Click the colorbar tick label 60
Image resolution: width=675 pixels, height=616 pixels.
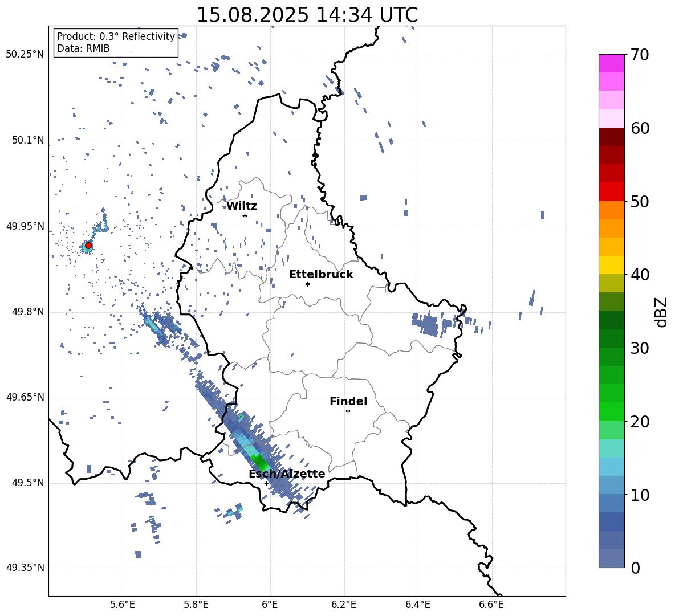coord(640,128)
